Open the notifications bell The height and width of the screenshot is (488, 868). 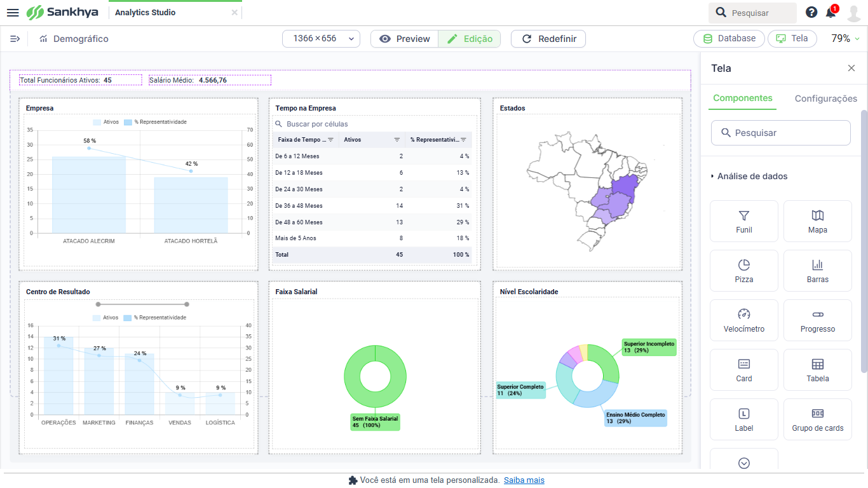pyautogui.click(x=831, y=13)
